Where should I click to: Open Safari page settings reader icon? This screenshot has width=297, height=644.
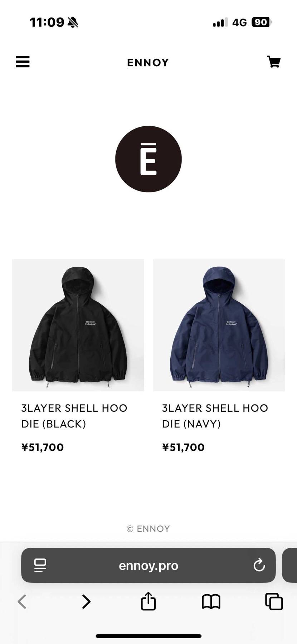click(40, 565)
